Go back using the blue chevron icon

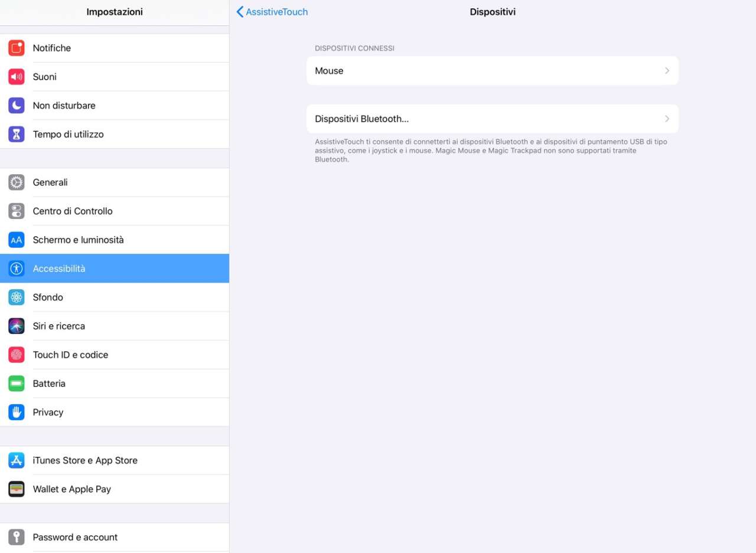(240, 12)
